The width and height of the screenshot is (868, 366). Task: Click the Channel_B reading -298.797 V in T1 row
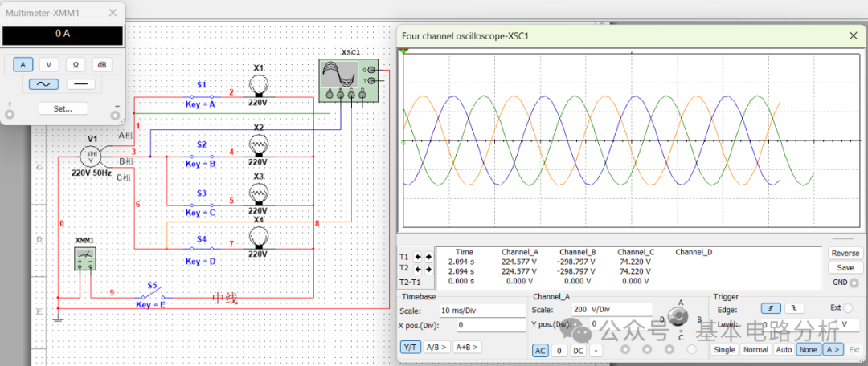click(x=577, y=262)
